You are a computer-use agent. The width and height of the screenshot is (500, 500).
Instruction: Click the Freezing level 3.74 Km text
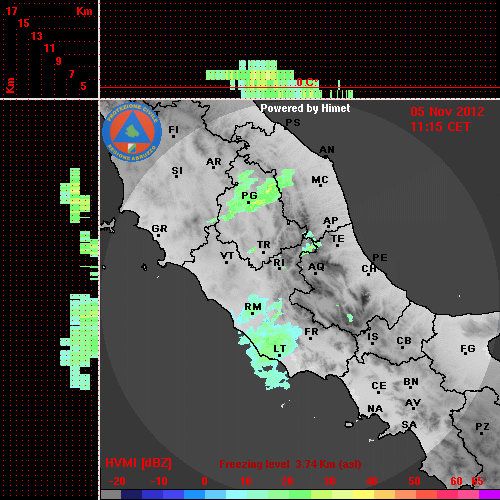coord(290,464)
